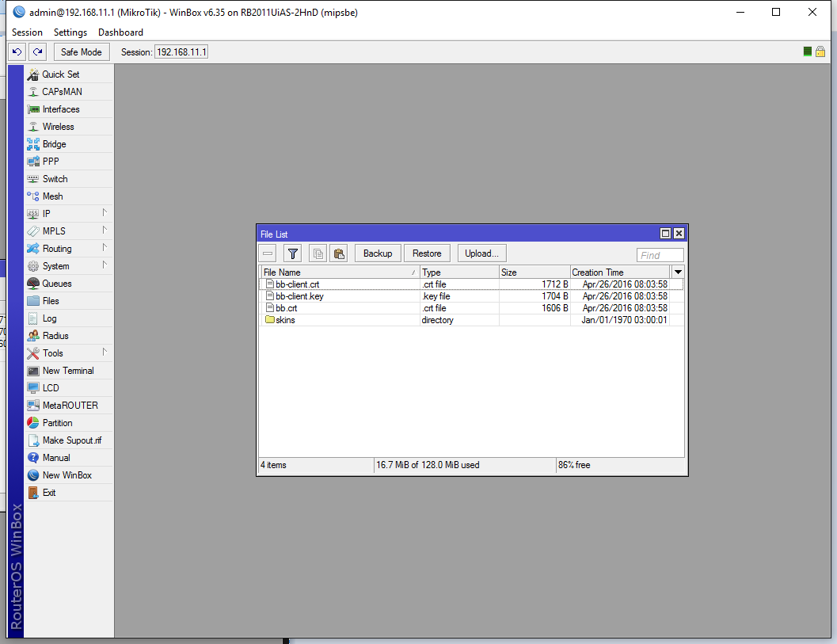Open the Manual
Image resolution: width=837 pixels, height=644 pixels.
[69, 458]
